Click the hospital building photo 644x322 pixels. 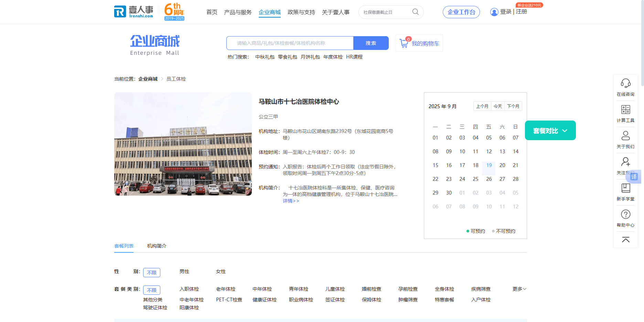point(183,144)
